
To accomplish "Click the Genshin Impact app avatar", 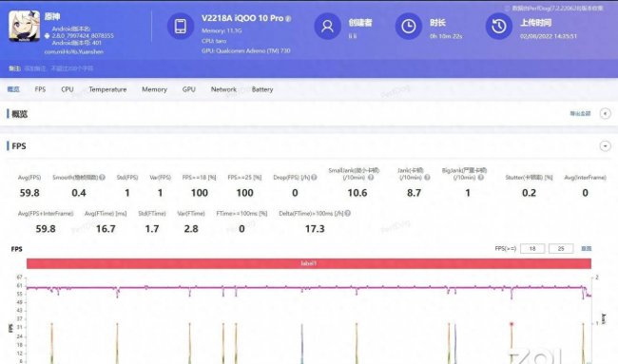I will [25, 26].
